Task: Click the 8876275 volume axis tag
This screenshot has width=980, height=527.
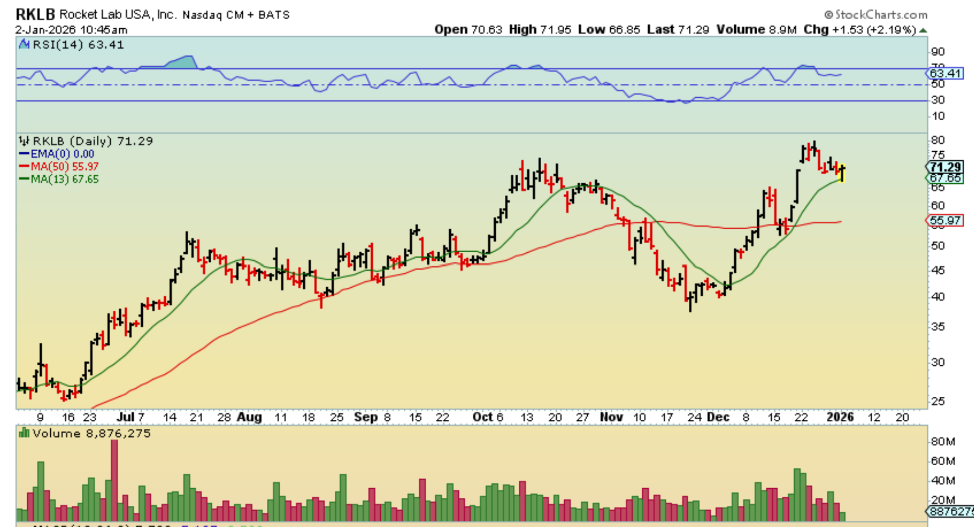Action: coord(950,511)
